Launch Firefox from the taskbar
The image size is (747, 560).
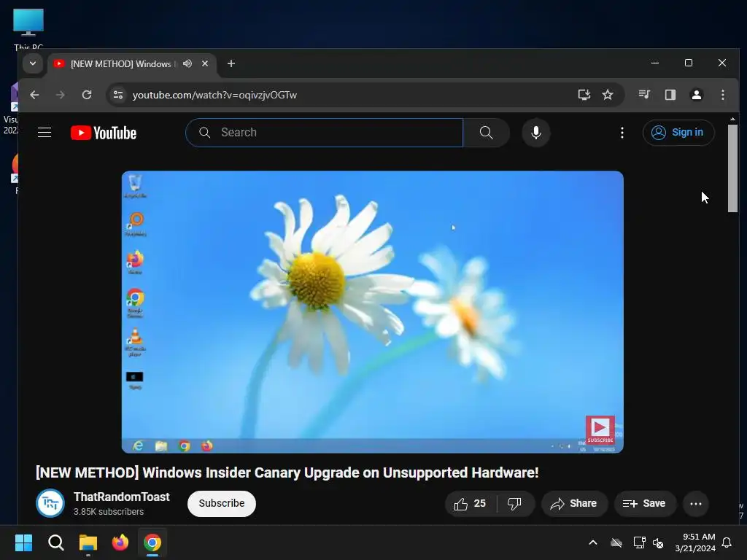(x=120, y=542)
